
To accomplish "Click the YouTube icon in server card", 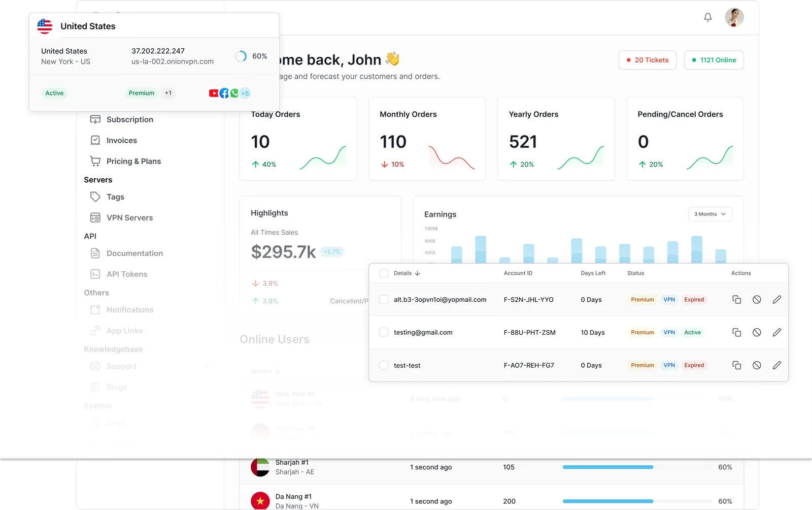I will pyautogui.click(x=214, y=93).
